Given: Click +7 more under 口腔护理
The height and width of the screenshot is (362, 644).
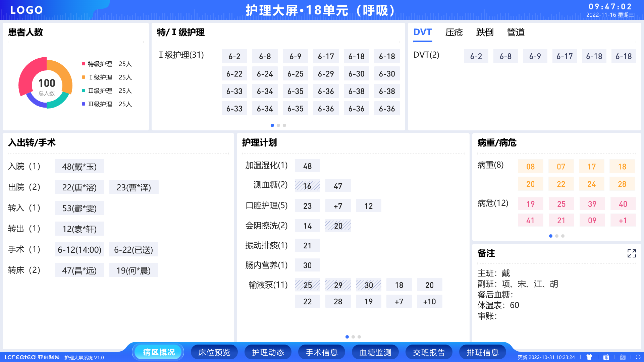Looking at the screenshot, I should pyautogui.click(x=338, y=206).
